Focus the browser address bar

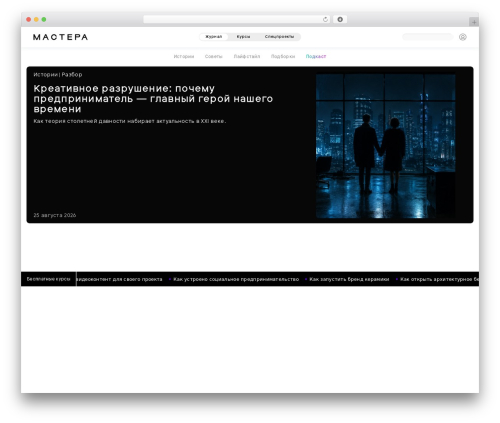[237, 20]
